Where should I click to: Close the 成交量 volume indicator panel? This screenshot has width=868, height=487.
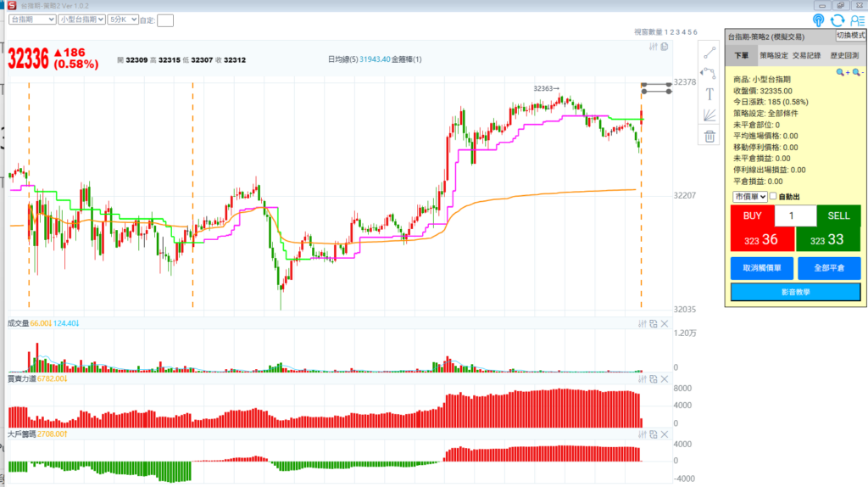(665, 324)
